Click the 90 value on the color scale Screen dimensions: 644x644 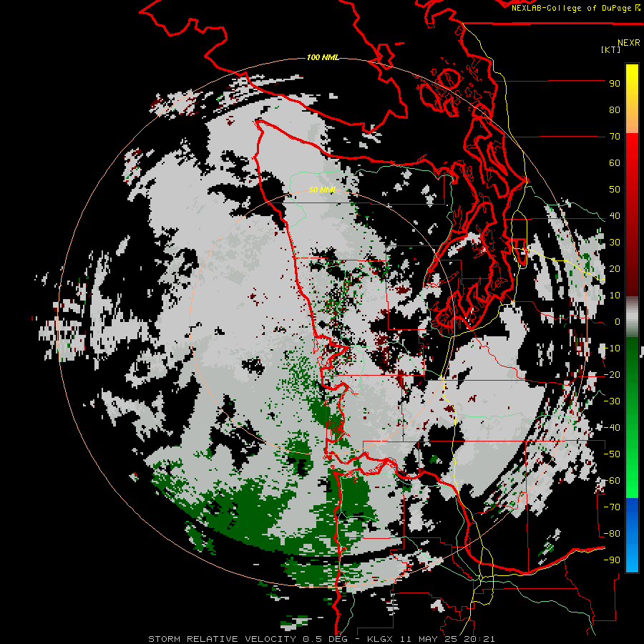615,84
